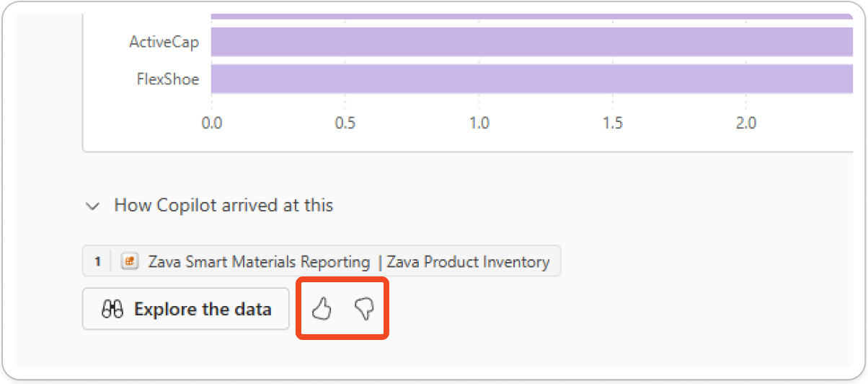Click the FlexShoe category label
This screenshot has height=384, width=868.
pyautogui.click(x=168, y=79)
